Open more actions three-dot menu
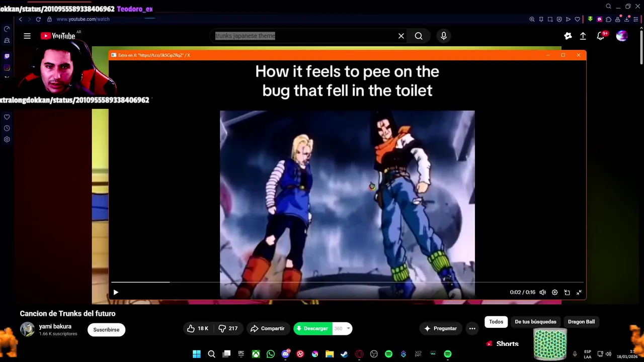This screenshot has width=644, height=362. (x=472, y=328)
